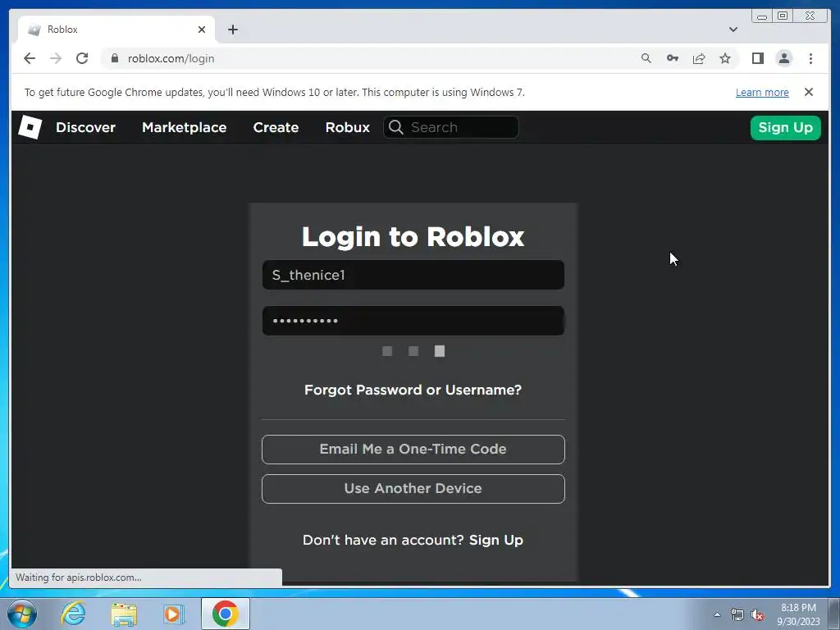Open a new tab with the plus icon
Image resolution: width=840 pixels, height=630 pixels.
pyautogui.click(x=232, y=30)
